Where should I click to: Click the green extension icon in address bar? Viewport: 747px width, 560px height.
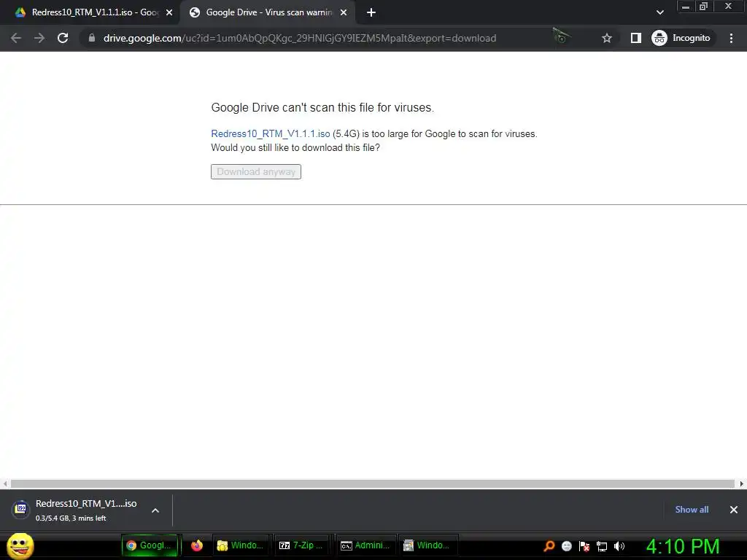tap(562, 36)
